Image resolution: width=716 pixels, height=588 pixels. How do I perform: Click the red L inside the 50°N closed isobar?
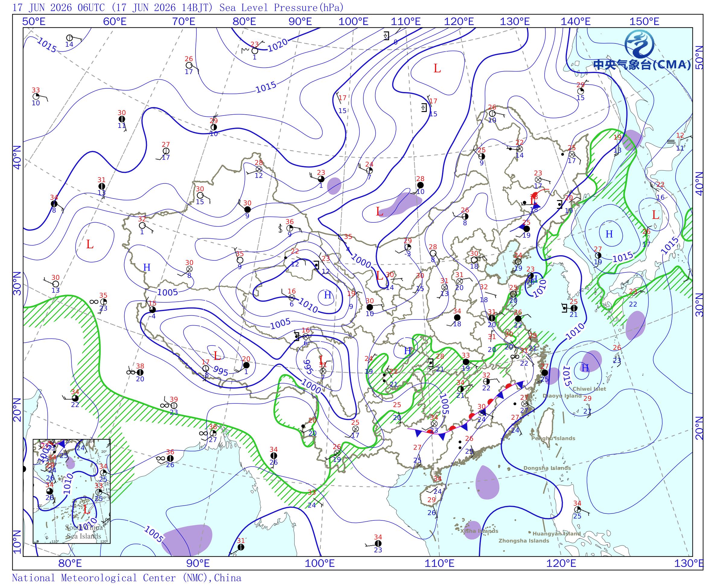437,69
